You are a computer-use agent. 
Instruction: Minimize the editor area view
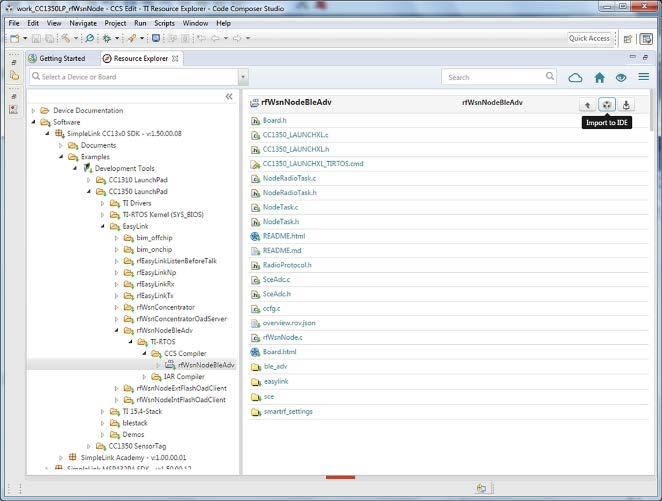[x=632, y=57]
